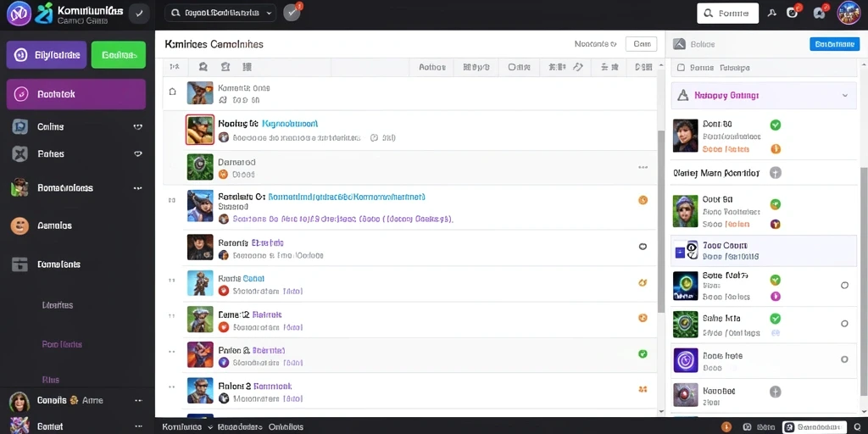868x434 pixels.
Task: Click the home icon beside the first list row
Action: point(173,92)
